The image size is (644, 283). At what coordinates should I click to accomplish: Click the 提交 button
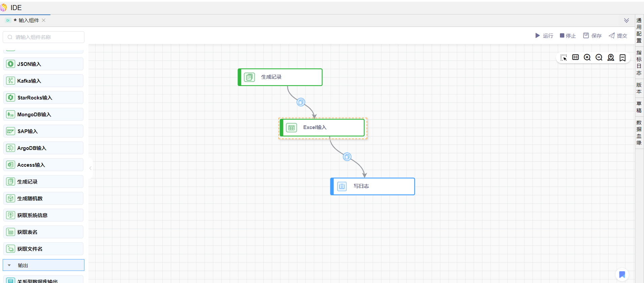pyautogui.click(x=618, y=36)
